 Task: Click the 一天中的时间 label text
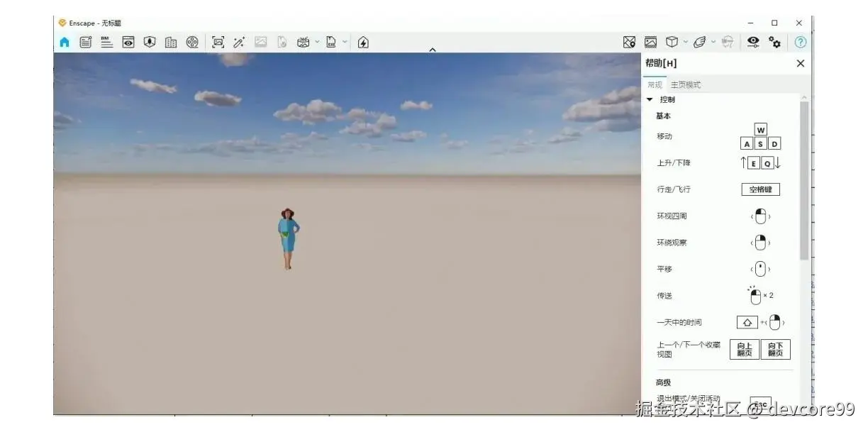tap(679, 322)
